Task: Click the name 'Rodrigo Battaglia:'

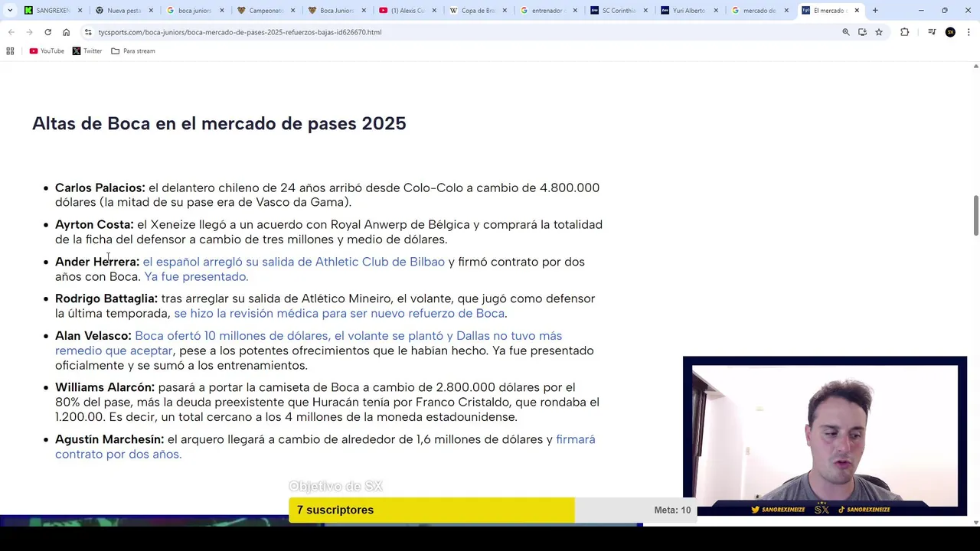Action: pyautogui.click(x=106, y=298)
